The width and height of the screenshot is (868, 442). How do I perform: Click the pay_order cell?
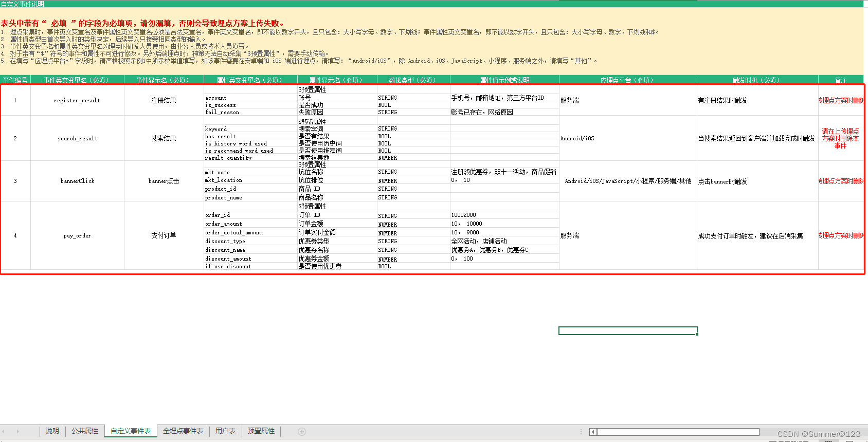point(77,235)
